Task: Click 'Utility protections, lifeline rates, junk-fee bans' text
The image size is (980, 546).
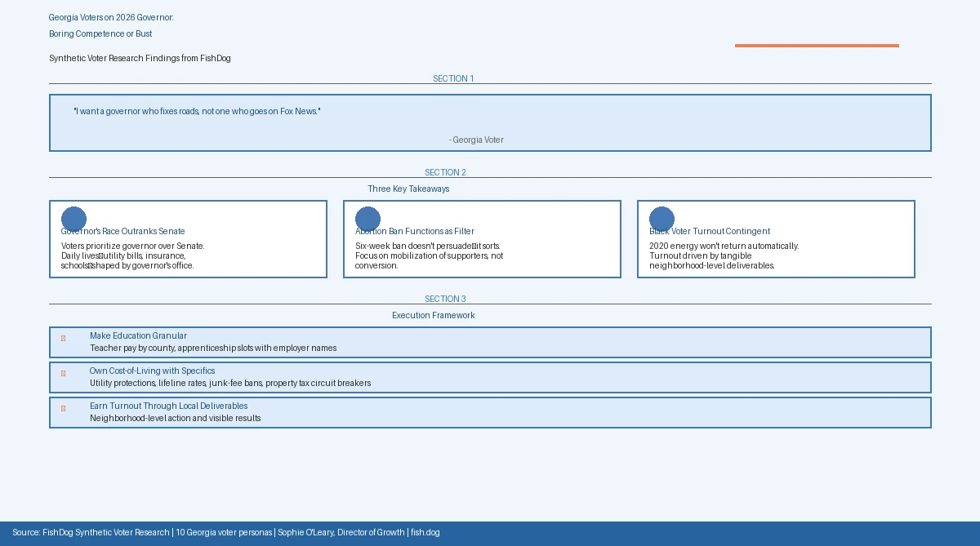Action: point(230,383)
